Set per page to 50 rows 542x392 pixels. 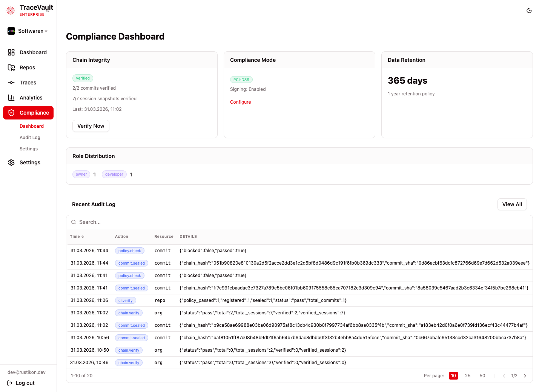pos(482,376)
